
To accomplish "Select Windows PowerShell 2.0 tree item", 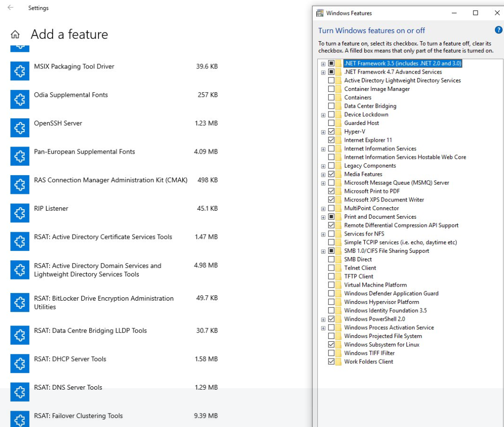I will tap(374, 319).
